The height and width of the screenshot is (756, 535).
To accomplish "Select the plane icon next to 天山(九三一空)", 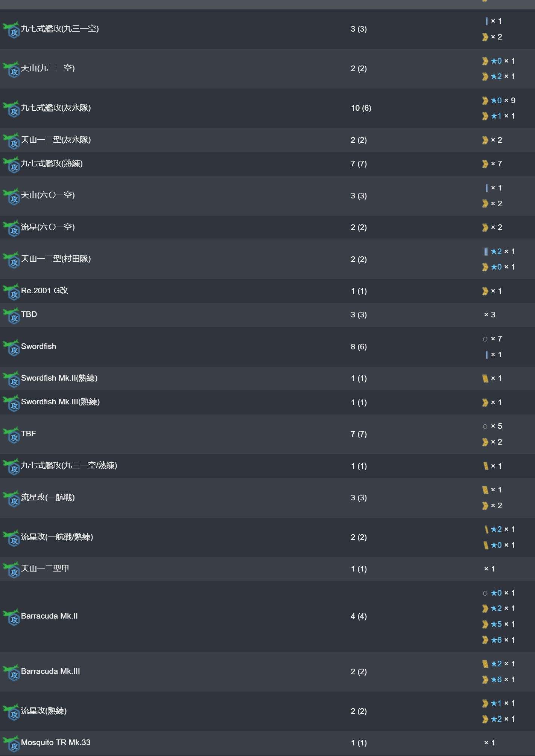I will point(11,69).
